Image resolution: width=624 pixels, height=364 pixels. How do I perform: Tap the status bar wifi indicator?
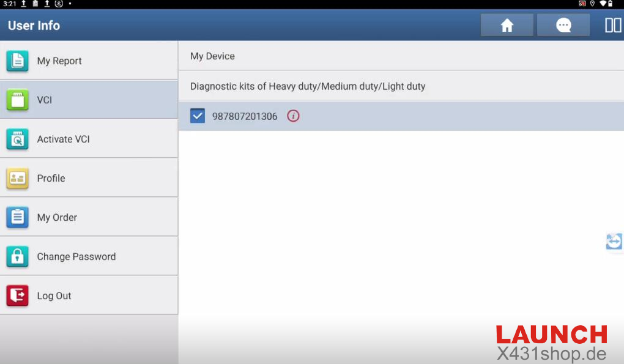[602, 4]
